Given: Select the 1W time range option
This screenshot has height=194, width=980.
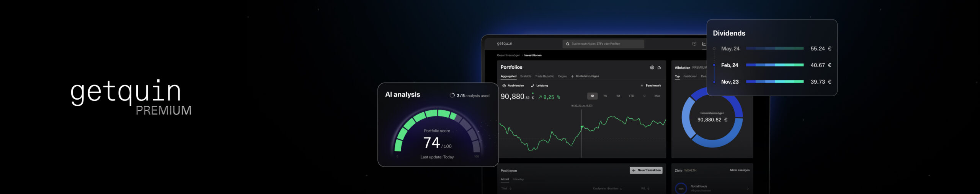Looking at the screenshot, I should click(x=605, y=96).
